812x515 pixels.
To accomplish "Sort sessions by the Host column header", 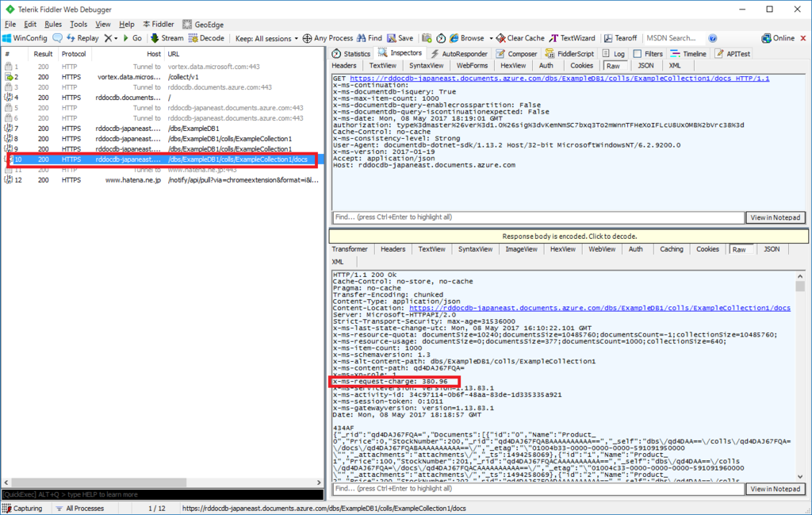I will tap(128, 54).
